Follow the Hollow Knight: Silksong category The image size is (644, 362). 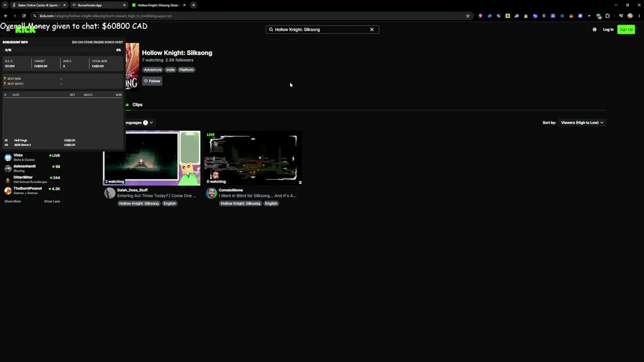pos(152,81)
